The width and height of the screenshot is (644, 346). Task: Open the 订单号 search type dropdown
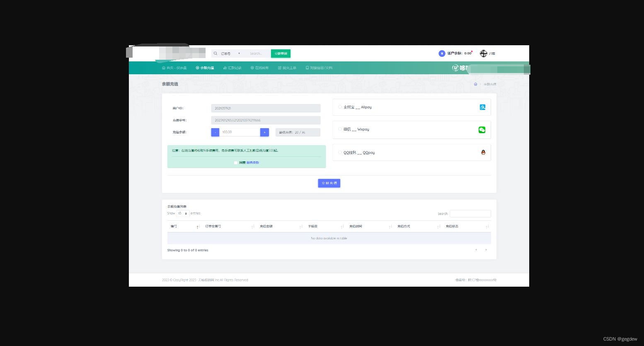pyautogui.click(x=230, y=54)
